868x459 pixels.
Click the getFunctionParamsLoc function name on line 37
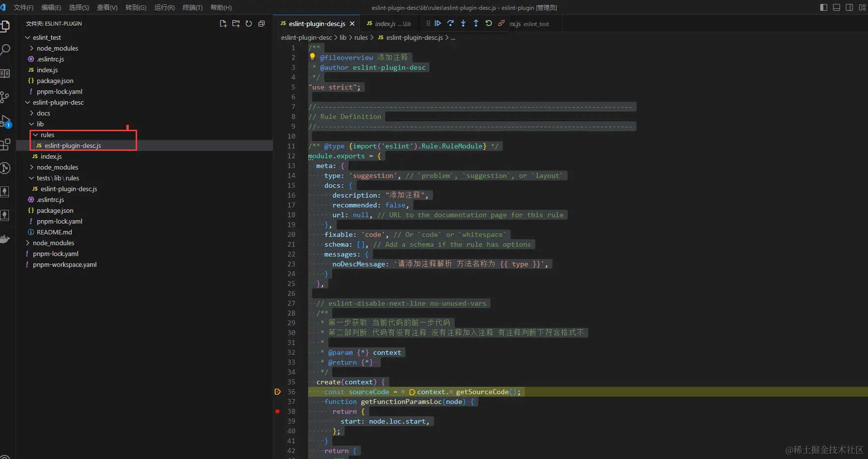[401, 402]
